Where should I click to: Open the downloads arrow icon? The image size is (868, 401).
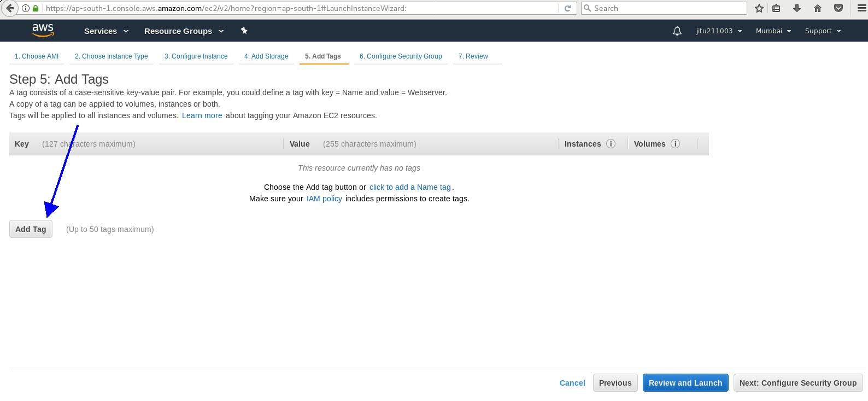797,8
